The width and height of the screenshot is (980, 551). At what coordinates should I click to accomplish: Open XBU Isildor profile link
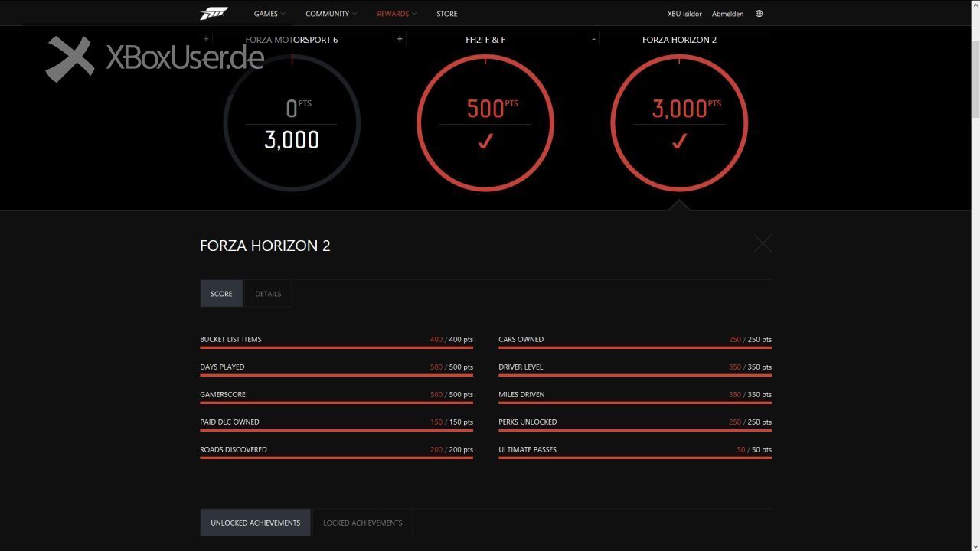click(684, 14)
